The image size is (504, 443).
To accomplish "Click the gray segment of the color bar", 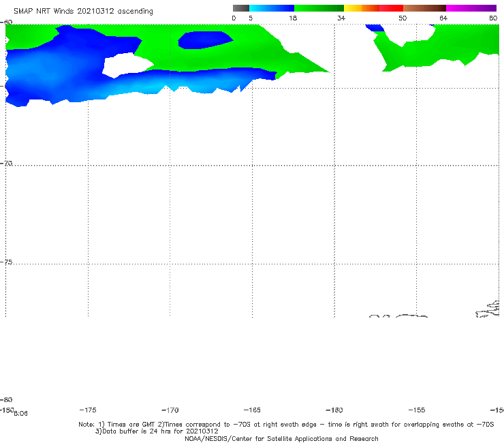I will (240, 8).
